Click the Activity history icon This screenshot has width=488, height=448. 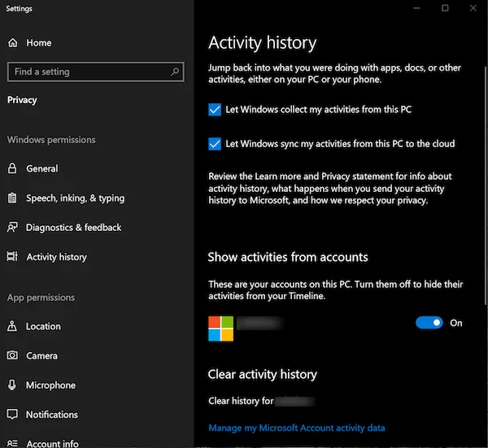click(x=12, y=257)
